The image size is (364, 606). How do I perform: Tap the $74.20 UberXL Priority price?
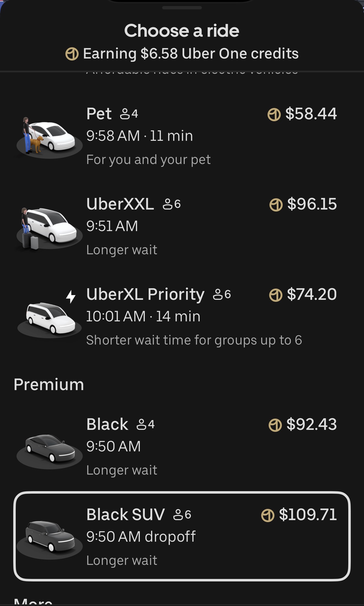[x=312, y=294]
